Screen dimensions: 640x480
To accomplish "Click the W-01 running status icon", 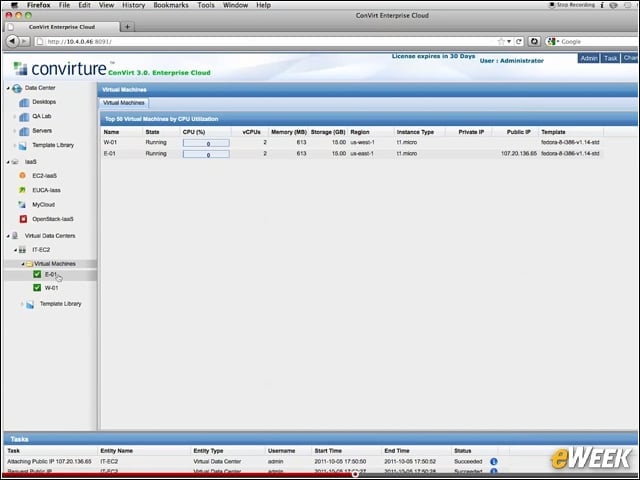I will coord(37,288).
